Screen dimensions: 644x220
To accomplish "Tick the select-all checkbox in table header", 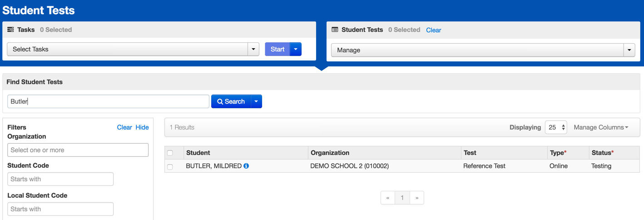I will click(x=170, y=153).
